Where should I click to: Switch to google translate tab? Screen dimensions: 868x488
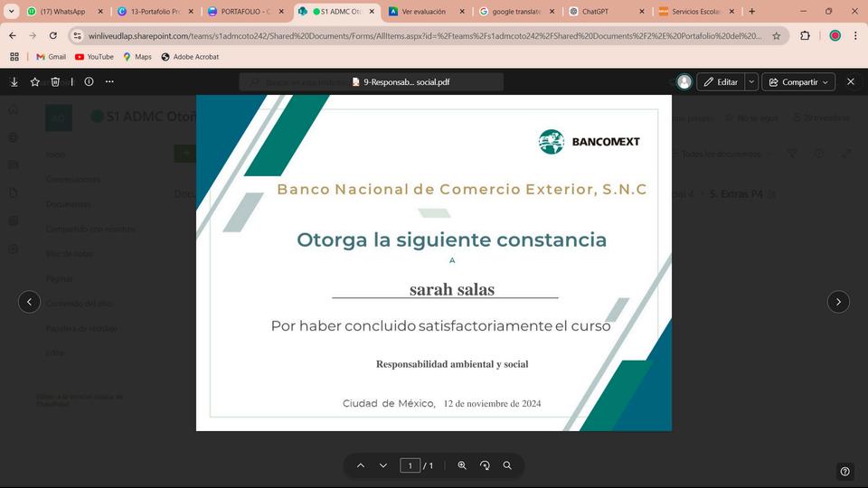514,11
